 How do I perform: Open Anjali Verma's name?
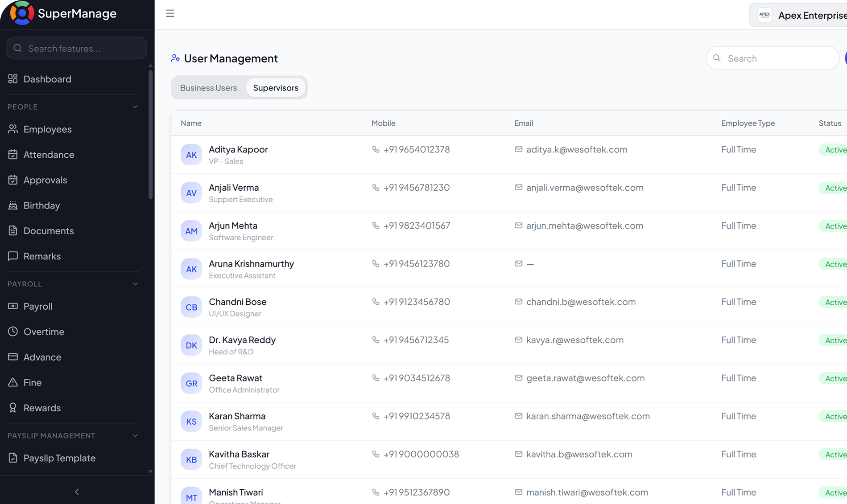tap(234, 188)
